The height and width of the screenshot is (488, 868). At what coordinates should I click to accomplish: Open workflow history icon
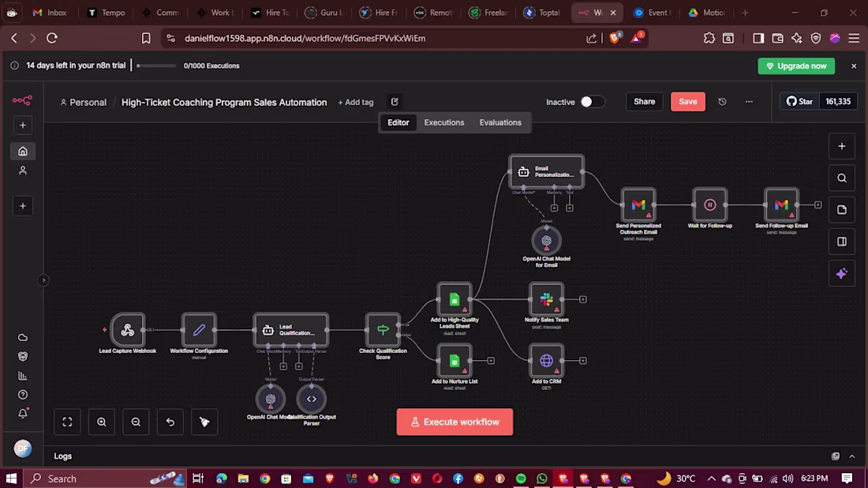722,102
